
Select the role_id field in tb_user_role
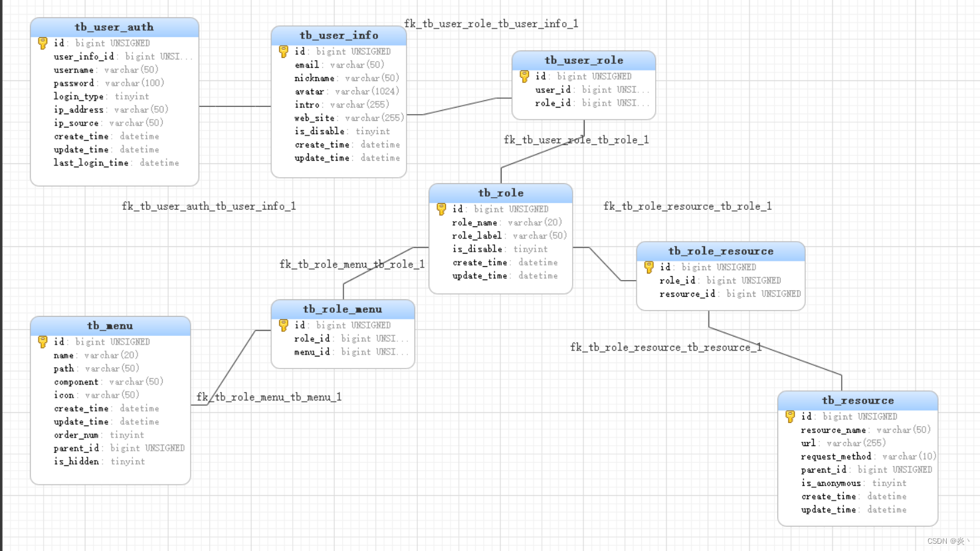pos(593,103)
